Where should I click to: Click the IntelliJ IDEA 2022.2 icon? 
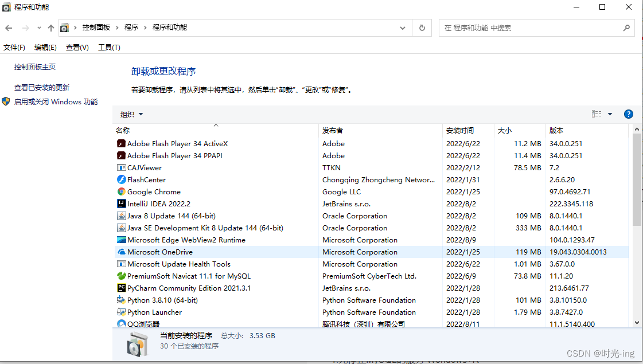(x=122, y=203)
